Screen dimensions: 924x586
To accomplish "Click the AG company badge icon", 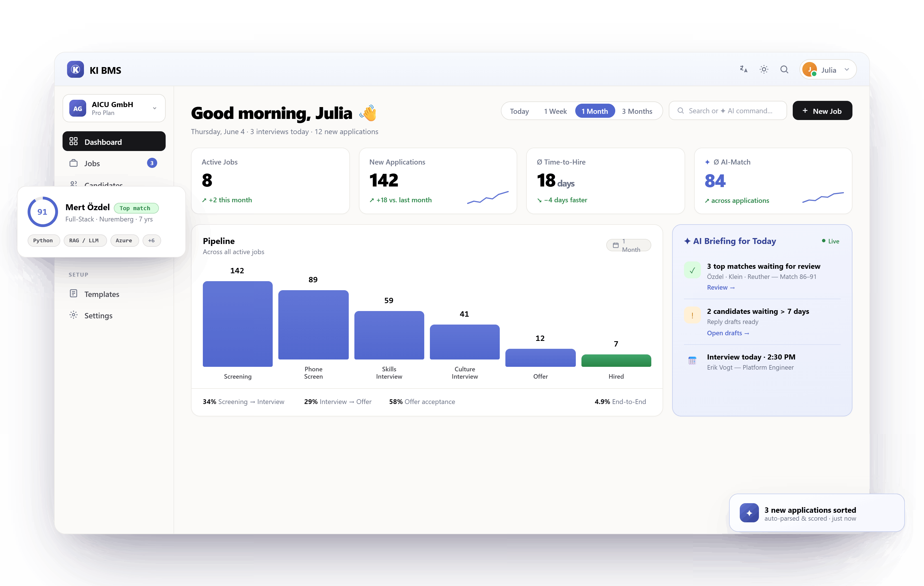I will pos(77,108).
